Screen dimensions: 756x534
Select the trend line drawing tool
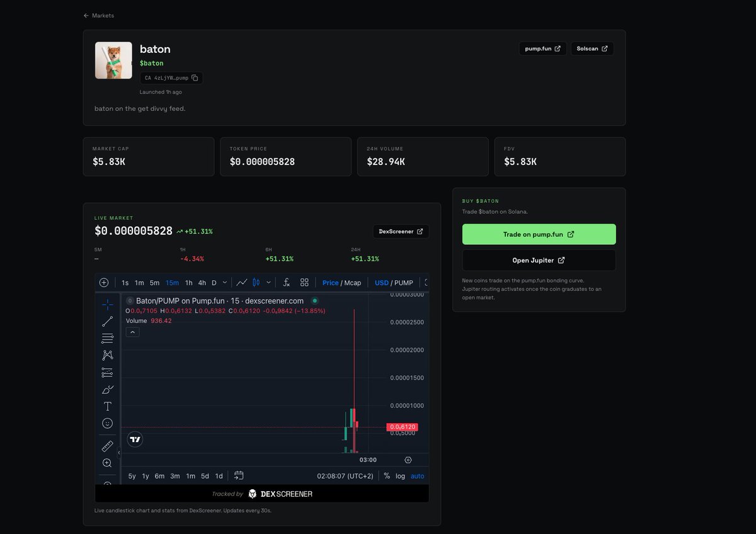click(107, 322)
